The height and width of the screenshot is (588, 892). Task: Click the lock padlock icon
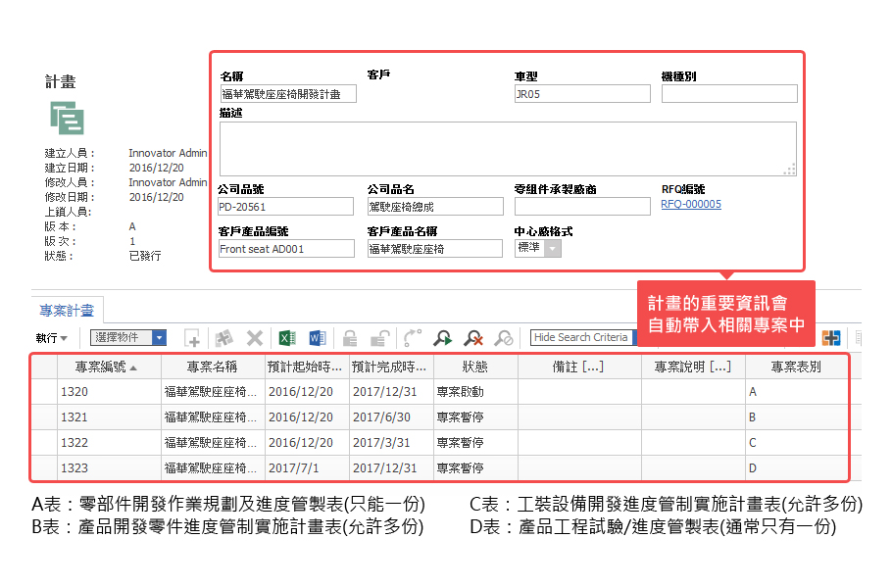point(349,338)
